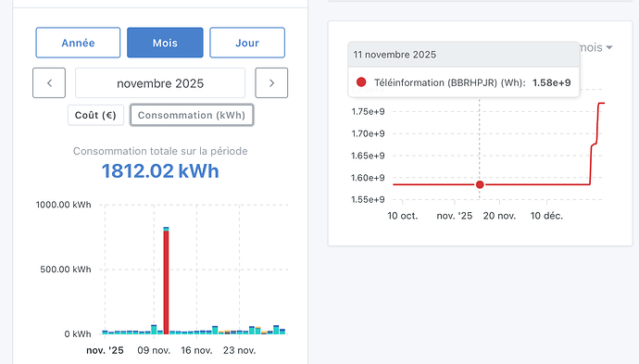
Task: Click the red data point on the line chart
Action: pos(480,184)
